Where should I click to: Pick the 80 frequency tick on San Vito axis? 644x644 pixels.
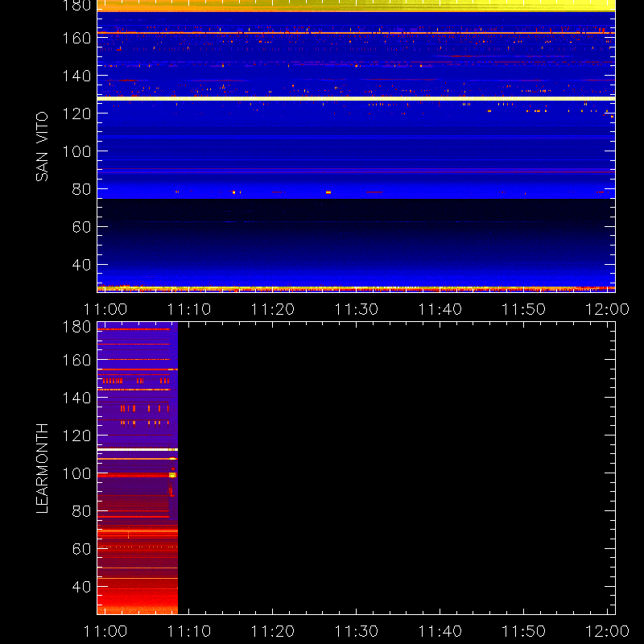pyautogui.click(x=81, y=189)
